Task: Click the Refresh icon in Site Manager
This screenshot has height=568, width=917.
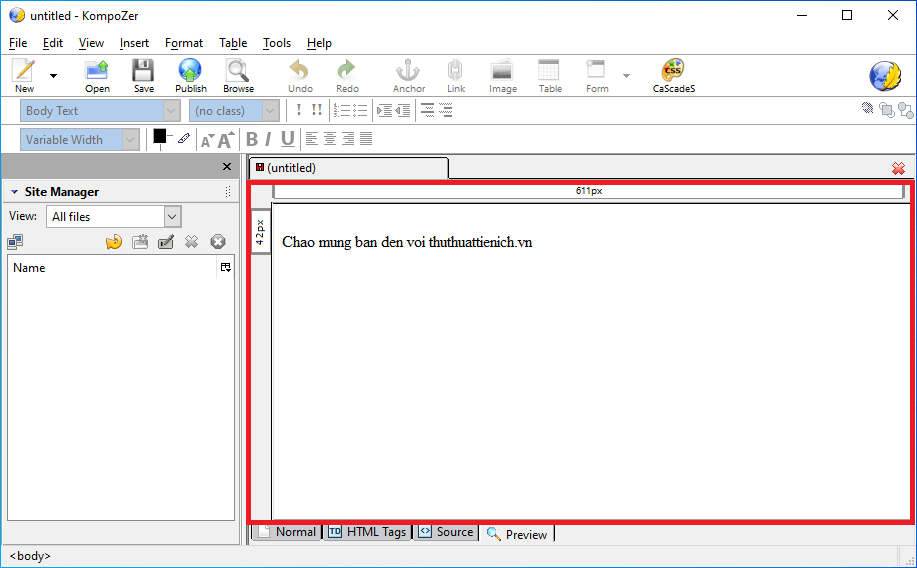Action: 114,242
